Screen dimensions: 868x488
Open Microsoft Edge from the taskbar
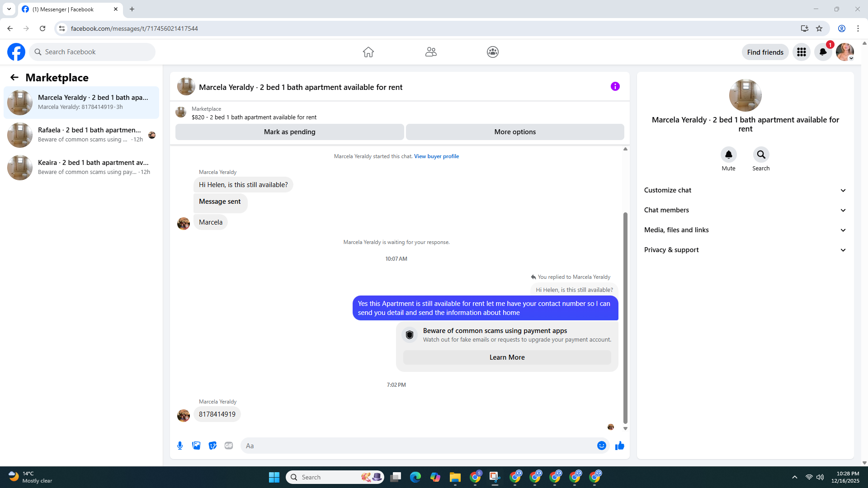tap(415, 477)
